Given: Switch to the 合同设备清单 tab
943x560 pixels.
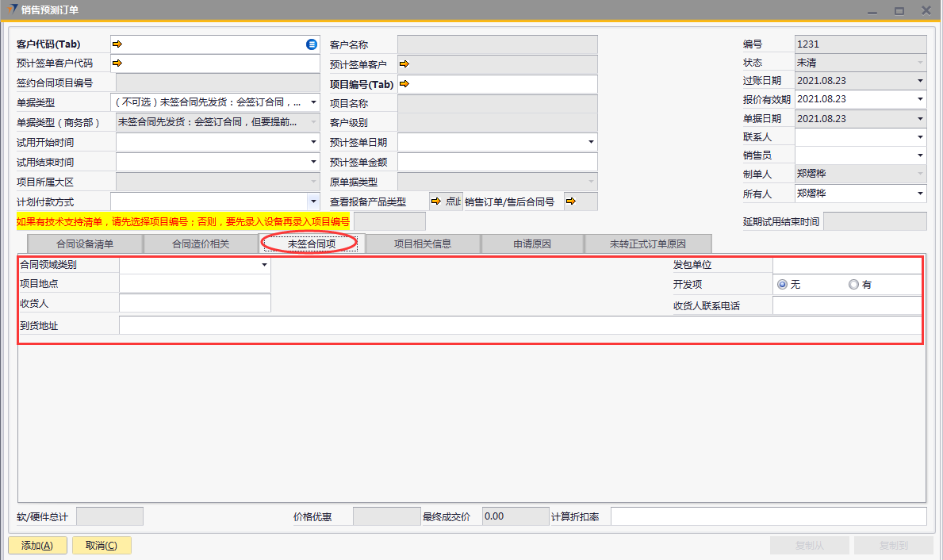Looking at the screenshot, I should pyautogui.click(x=85, y=244).
